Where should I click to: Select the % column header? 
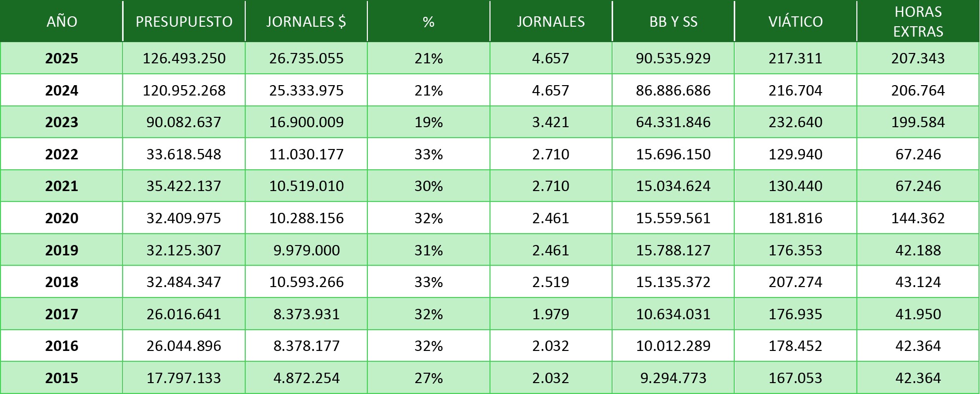[429, 22]
